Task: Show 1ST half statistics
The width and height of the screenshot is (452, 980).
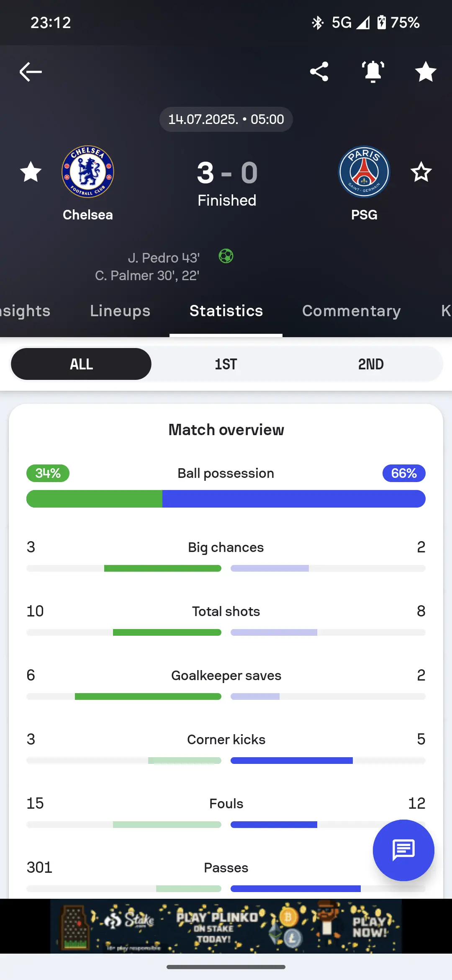Action: (x=226, y=364)
